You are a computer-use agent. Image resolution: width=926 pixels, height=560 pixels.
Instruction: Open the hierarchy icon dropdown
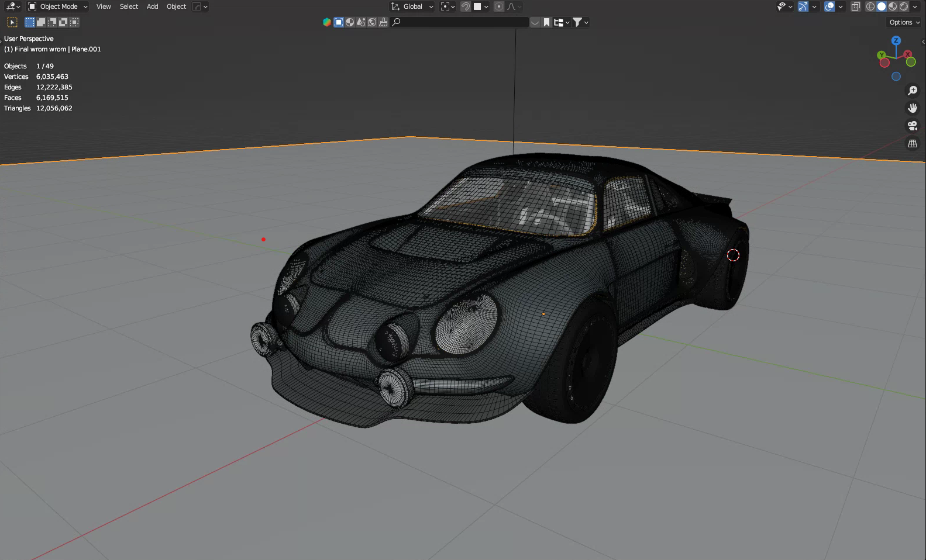(x=562, y=22)
